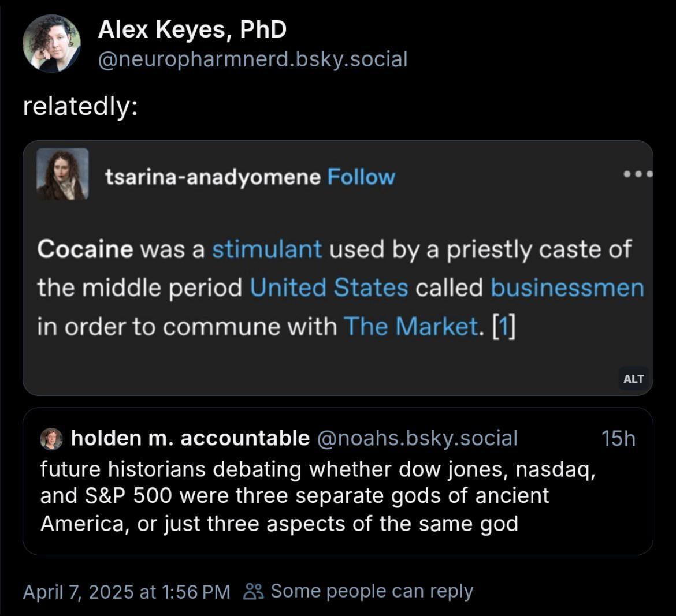This screenshot has height=616, width=676.
Task: Click Alex Keyes's profile avatar
Action: pyautogui.click(x=51, y=43)
